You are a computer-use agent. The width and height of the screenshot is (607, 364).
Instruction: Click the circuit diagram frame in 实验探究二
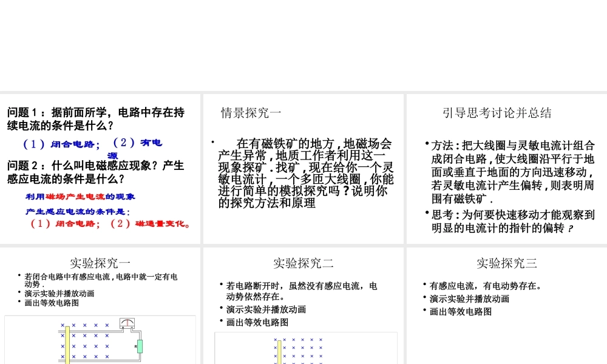[307, 349]
